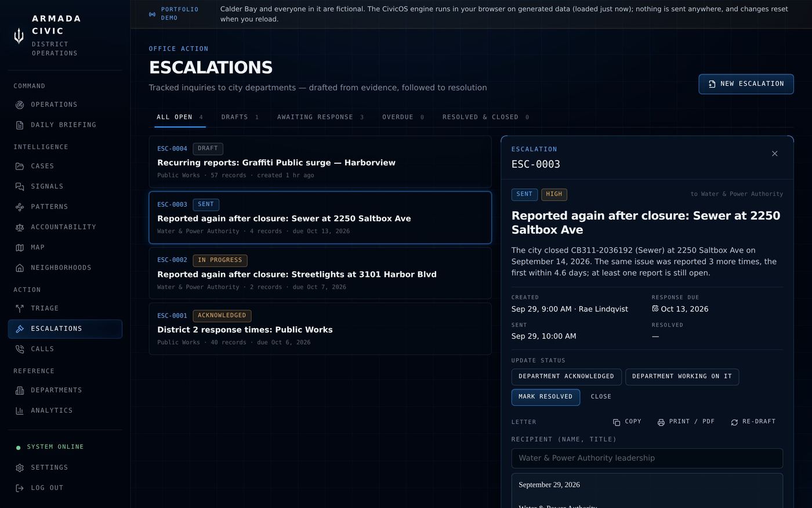Click the HIGH priority badge
The width and height of the screenshot is (812, 508).
(554, 194)
